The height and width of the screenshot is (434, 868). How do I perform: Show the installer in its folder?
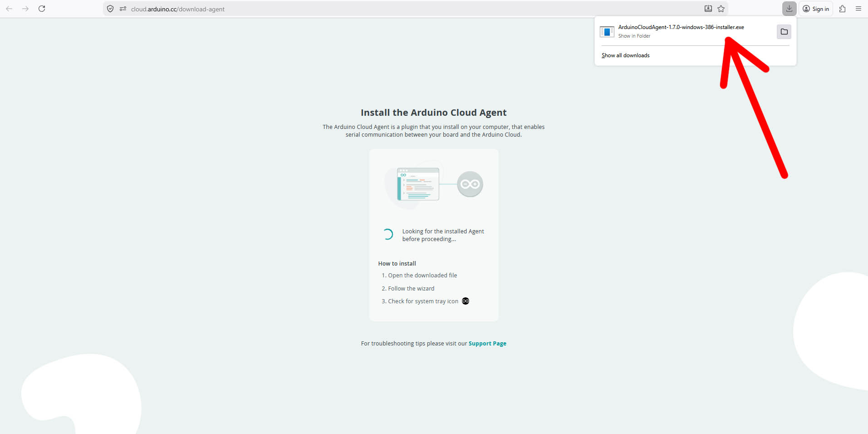tap(784, 31)
